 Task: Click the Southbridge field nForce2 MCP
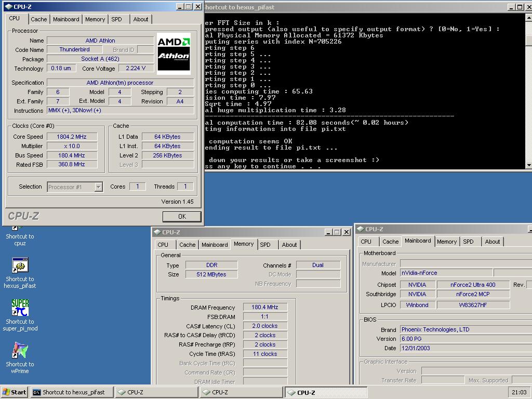coord(473,294)
